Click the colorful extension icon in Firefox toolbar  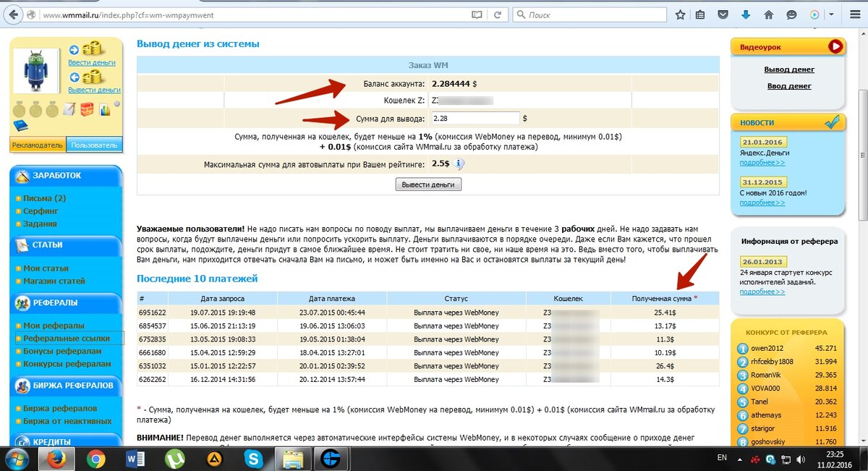(815, 14)
